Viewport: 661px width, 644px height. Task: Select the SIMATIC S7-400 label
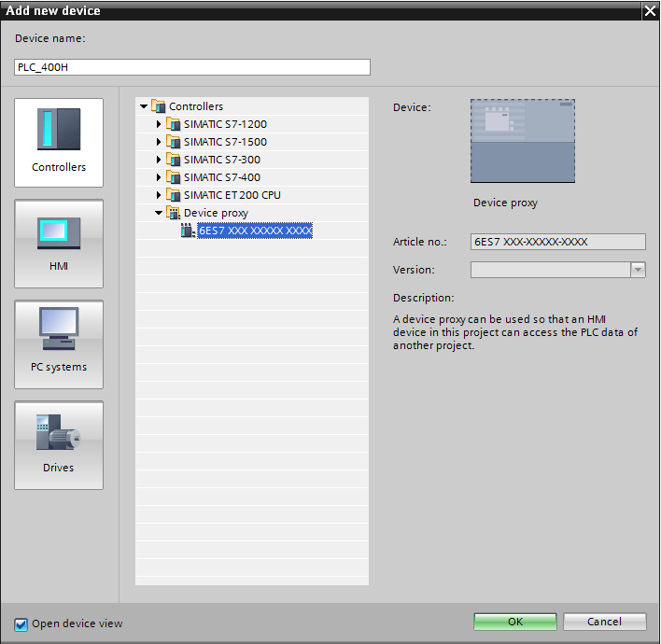(x=222, y=177)
